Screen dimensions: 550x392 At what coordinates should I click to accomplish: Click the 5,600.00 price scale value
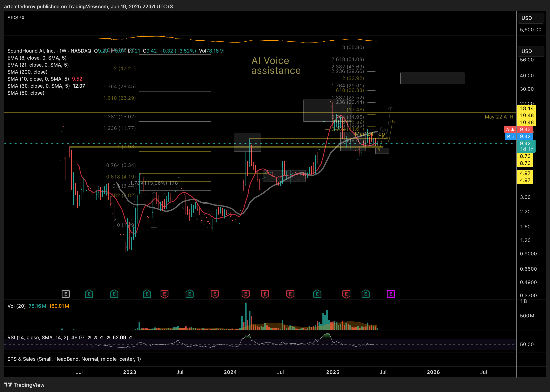tap(530, 29)
